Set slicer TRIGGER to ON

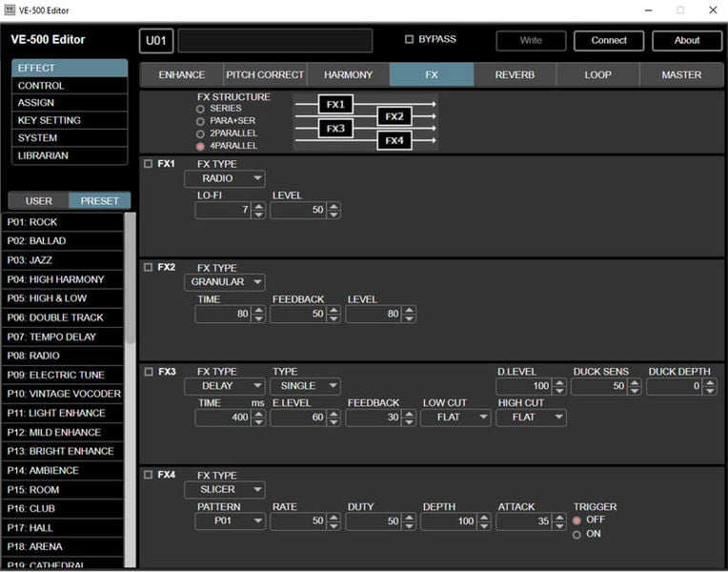coord(576,535)
